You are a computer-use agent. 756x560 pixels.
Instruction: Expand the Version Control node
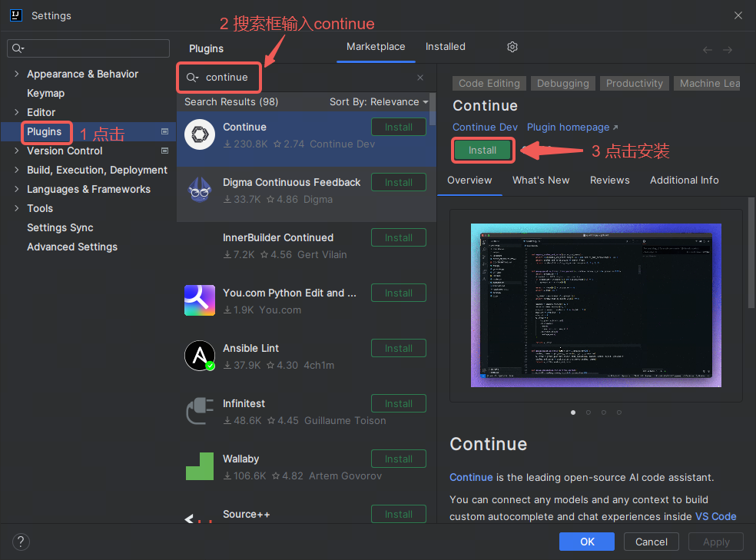click(x=17, y=151)
